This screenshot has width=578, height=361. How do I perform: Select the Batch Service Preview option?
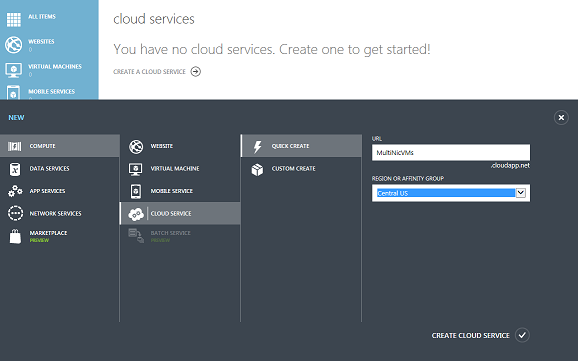point(180,236)
